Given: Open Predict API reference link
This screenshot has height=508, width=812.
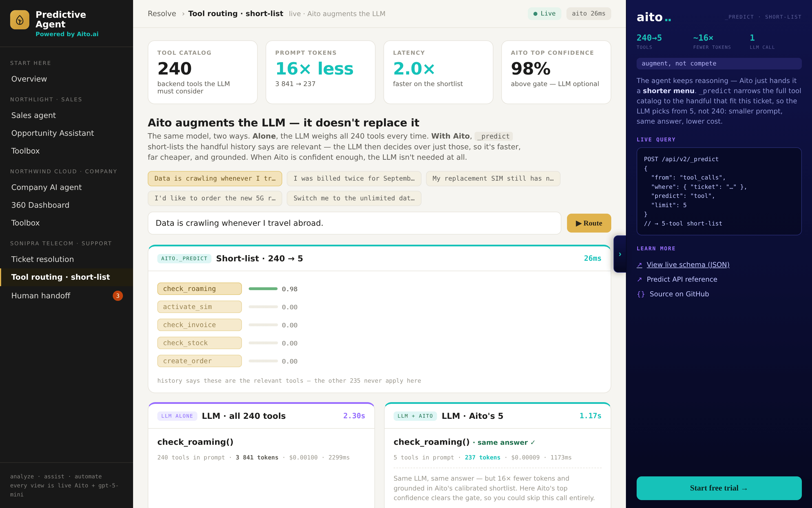Looking at the screenshot, I should pyautogui.click(x=682, y=279).
